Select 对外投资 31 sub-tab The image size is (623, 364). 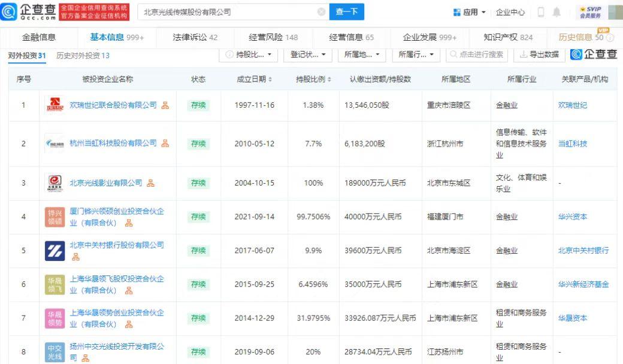[27, 56]
